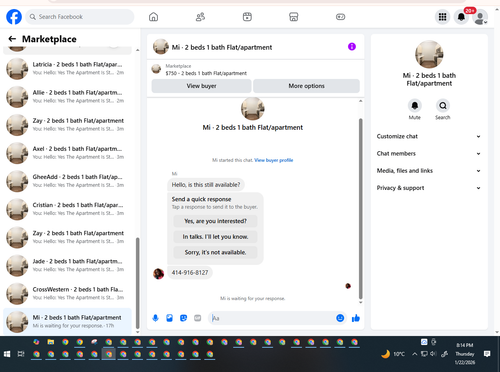Open Cristian's conversation

pyautogui.click(x=67, y=209)
